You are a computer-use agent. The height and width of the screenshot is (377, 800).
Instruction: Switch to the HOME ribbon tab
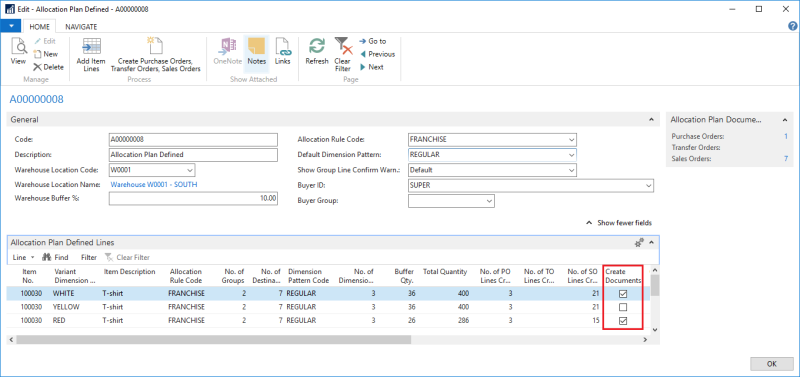coord(39,27)
